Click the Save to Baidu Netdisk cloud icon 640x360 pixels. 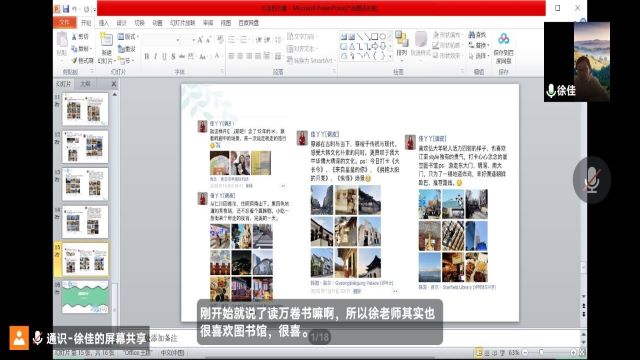tap(504, 39)
